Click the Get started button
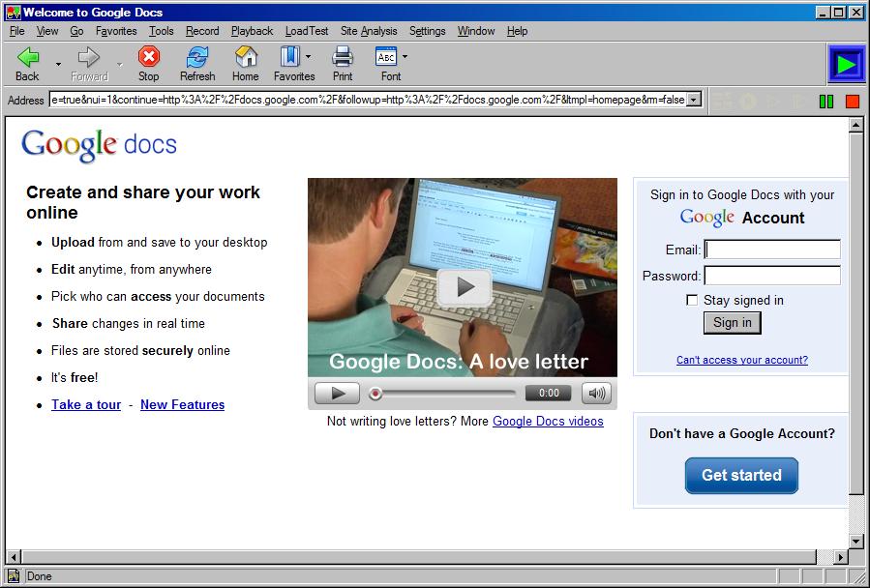Image resolution: width=870 pixels, height=588 pixels. tap(741, 476)
